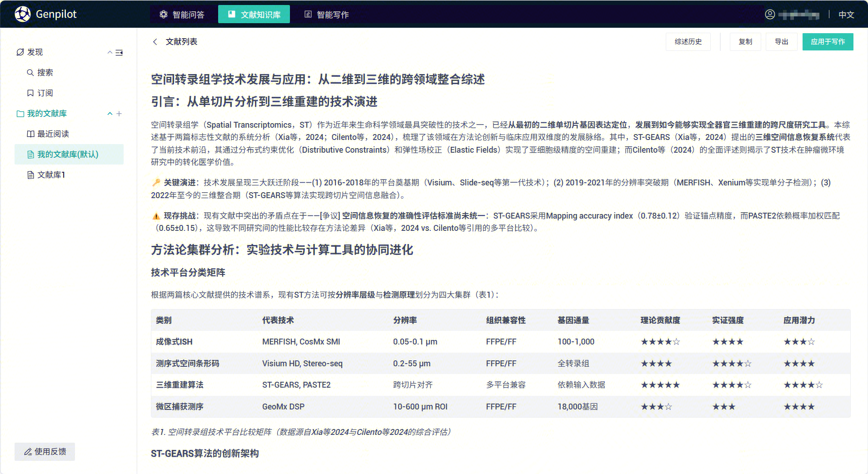Click the 测序式空间条形码 row label
868x474 pixels.
point(188,364)
